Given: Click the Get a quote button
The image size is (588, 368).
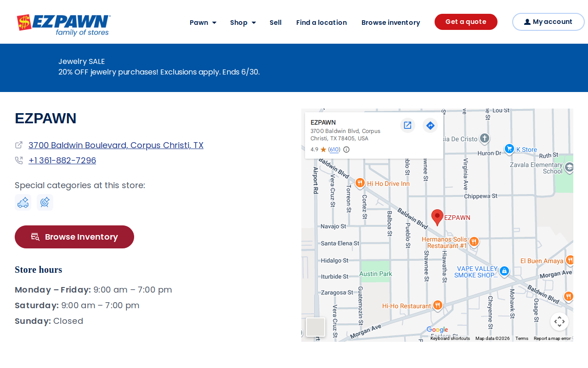Looking at the screenshot, I should (466, 22).
